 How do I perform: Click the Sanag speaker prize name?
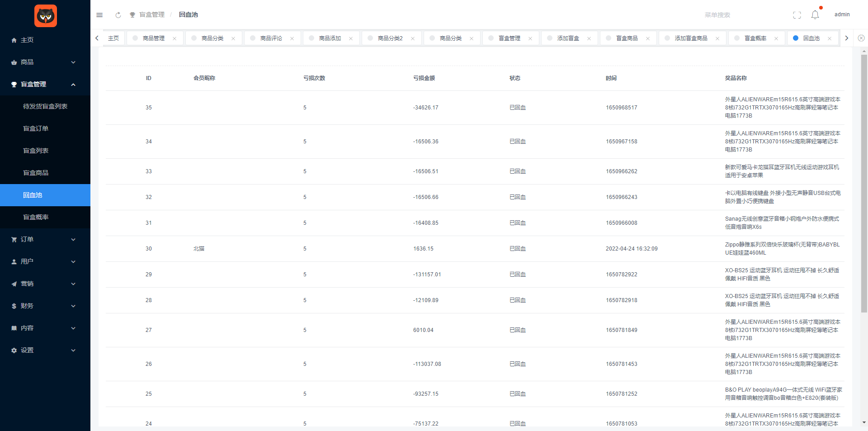pos(782,223)
